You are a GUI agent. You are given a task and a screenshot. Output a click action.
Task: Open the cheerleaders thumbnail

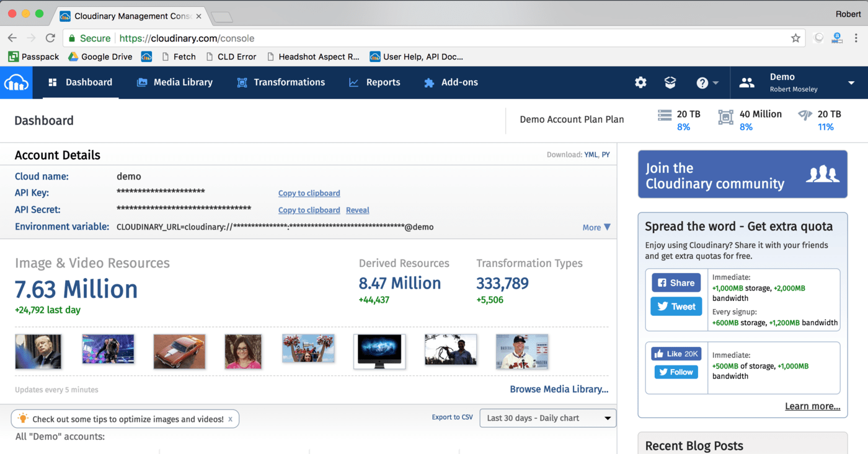(x=308, y=348)
